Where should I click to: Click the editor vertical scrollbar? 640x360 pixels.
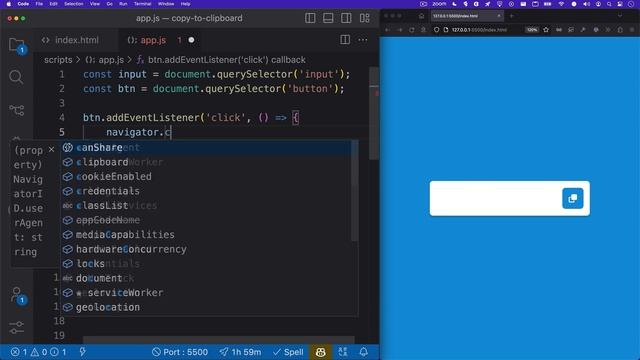point(374,114)
